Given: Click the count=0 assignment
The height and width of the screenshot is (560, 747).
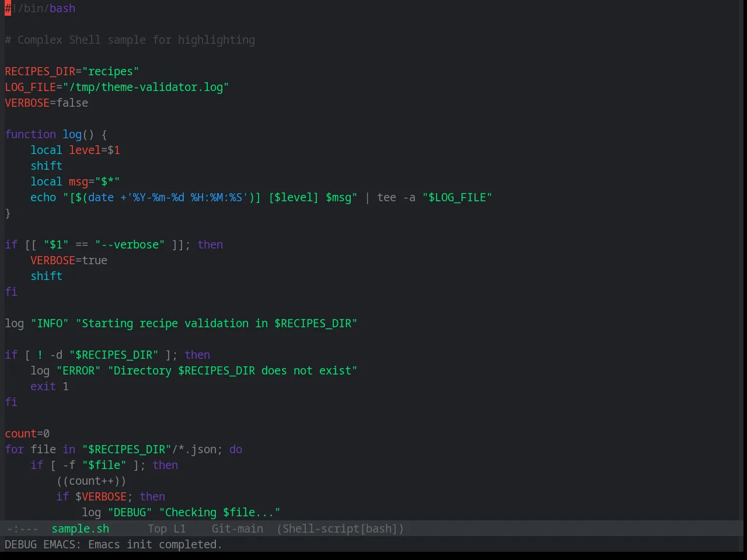Looking at the screenshot, I should click(x=27, y=433).
